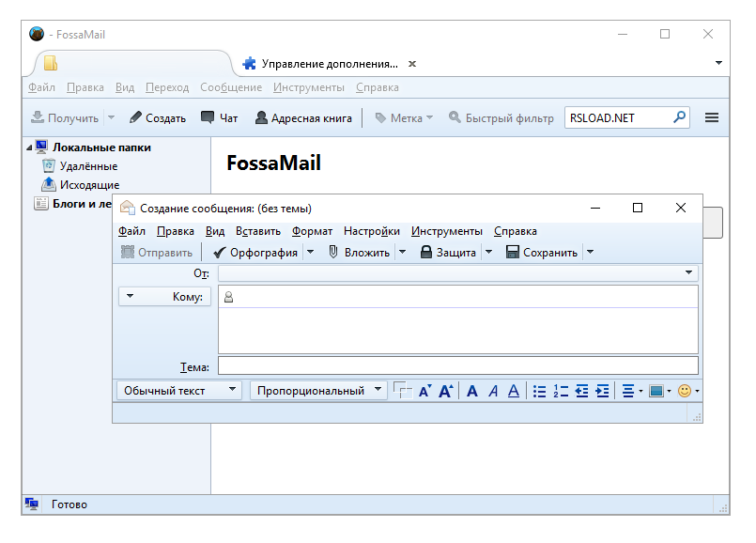Open the smiley emoticon button
The height and width of the screenshot is (543, 756).
click(687, 391)
